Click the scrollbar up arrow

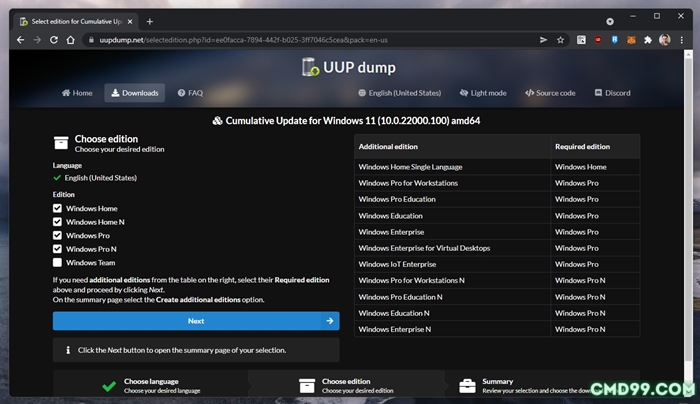click(688, 53)
